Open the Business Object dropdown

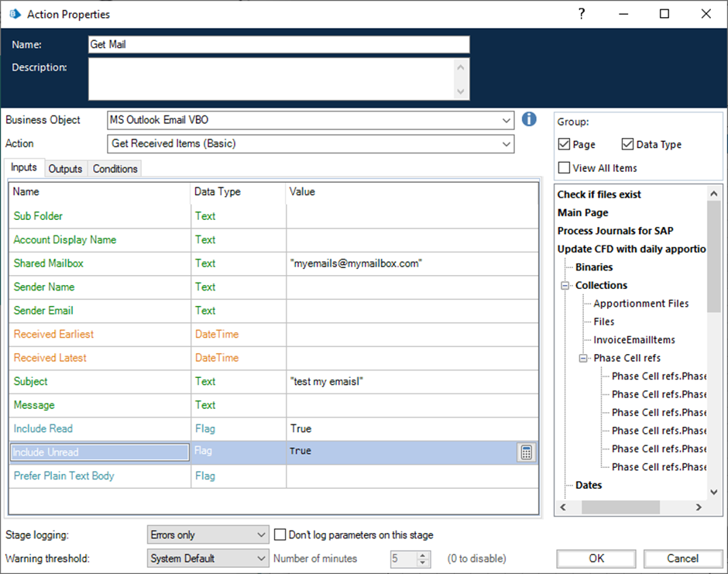tap(506, 120)
